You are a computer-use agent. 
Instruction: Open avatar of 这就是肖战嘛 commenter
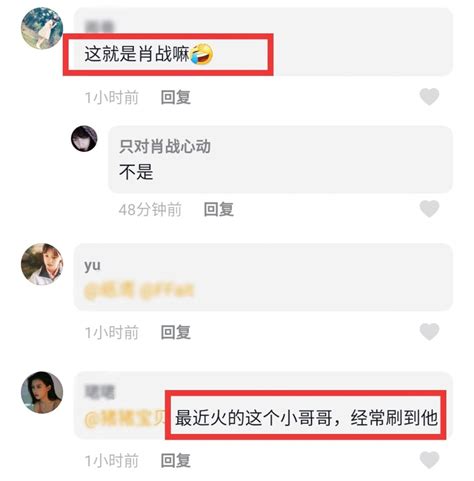pyautogui.click(x=42, y=28)
